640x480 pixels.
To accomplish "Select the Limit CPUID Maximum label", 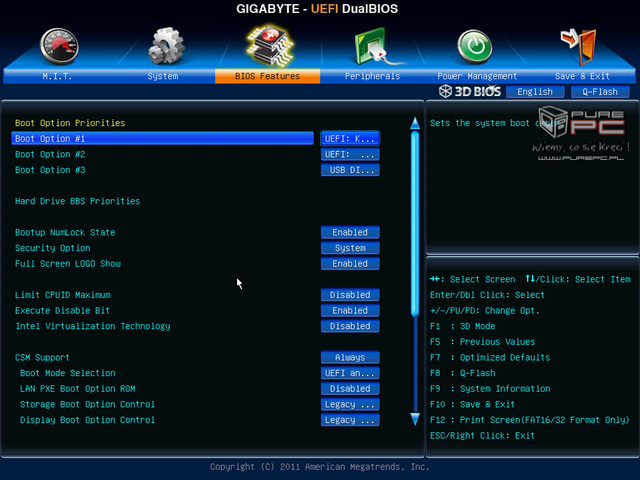I will [63, 295].
